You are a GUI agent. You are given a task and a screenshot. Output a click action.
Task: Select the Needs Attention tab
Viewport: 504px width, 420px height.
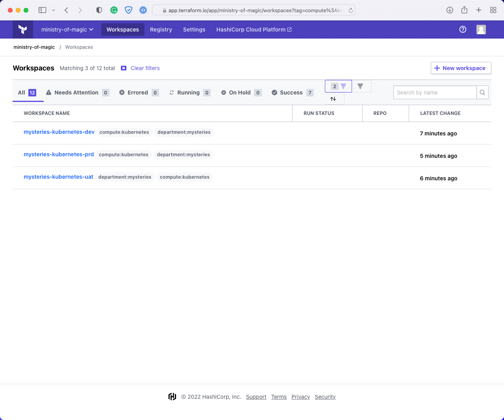[78, 93]
